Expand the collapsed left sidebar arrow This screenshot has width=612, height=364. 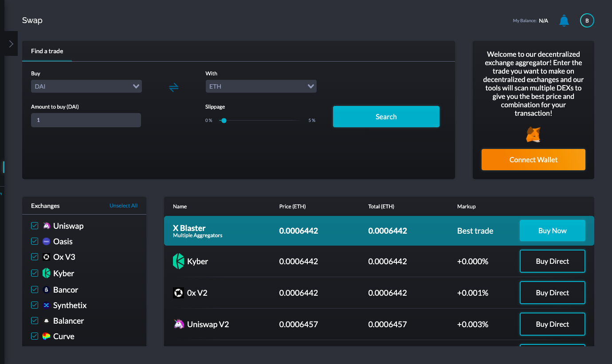point(11,43)
